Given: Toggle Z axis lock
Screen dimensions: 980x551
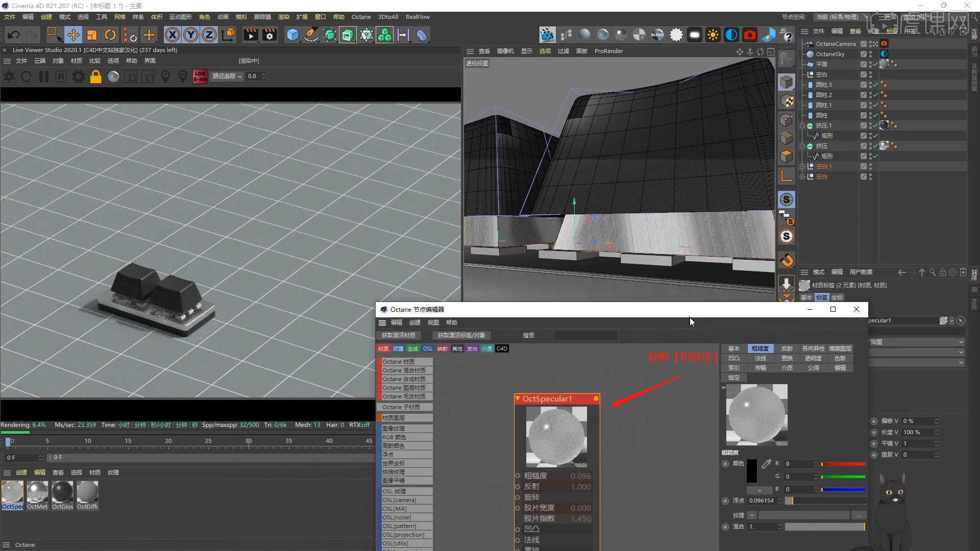Looking at the screenshot, I should click(209, 35).
